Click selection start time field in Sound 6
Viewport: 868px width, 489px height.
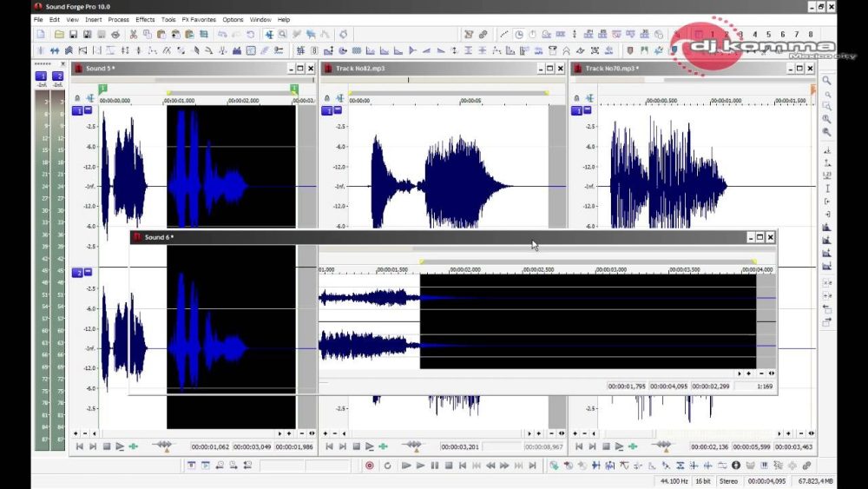click(627, 386)
